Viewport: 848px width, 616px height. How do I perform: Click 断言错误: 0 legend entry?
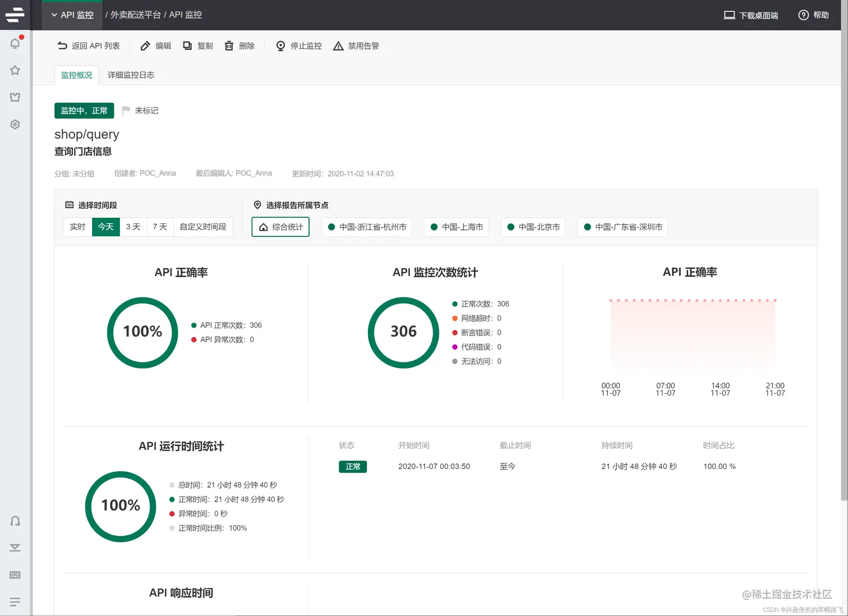click(x=477, y=333)
